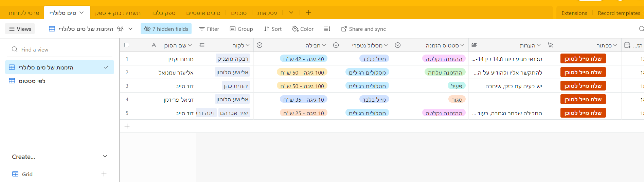The width and height of the screenshot is (644, 182).
Task: Click the linked record icon in לקוח header
Action: [x=202, y=45]
